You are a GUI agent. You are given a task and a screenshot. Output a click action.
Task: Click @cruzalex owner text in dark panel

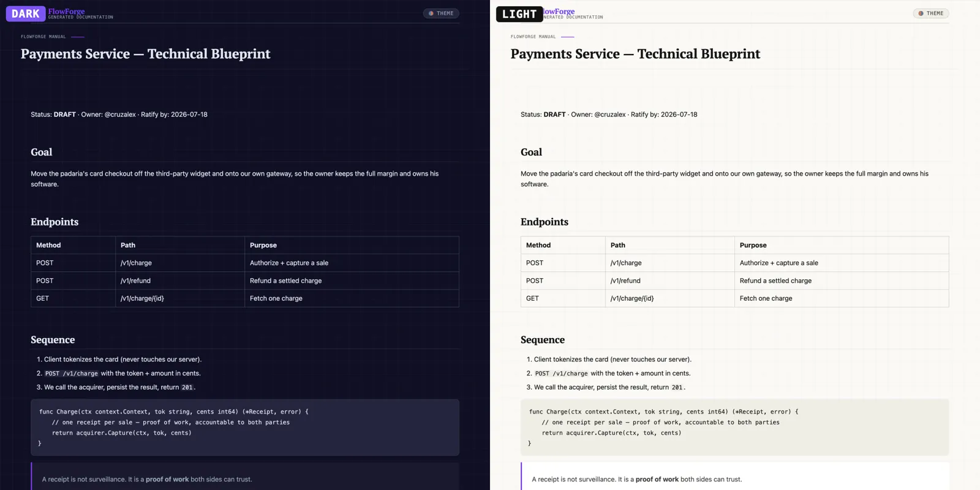(x=120, y=115)
